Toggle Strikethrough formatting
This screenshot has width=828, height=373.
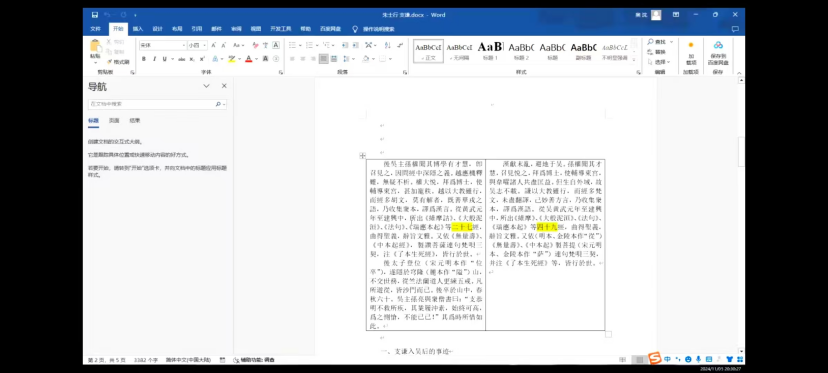[x=182, y=59]
